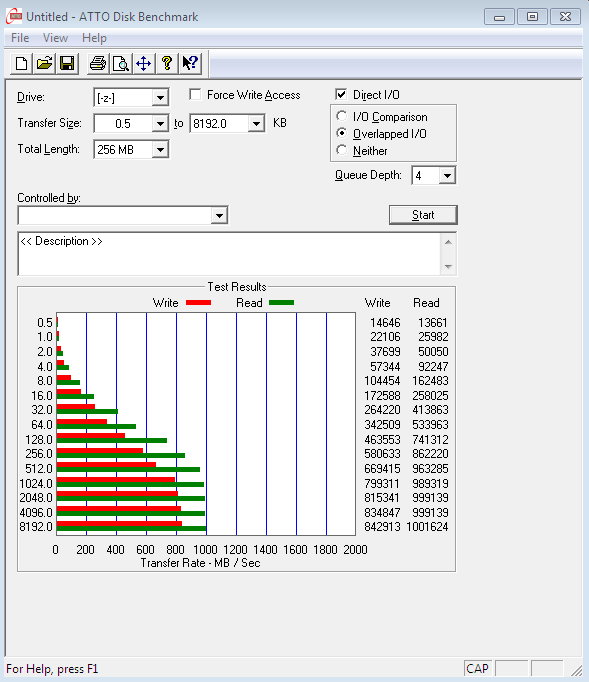Expand the Drive dropdown
The width and height of the screenshot is (589, 682).
(x=160, y=98)
